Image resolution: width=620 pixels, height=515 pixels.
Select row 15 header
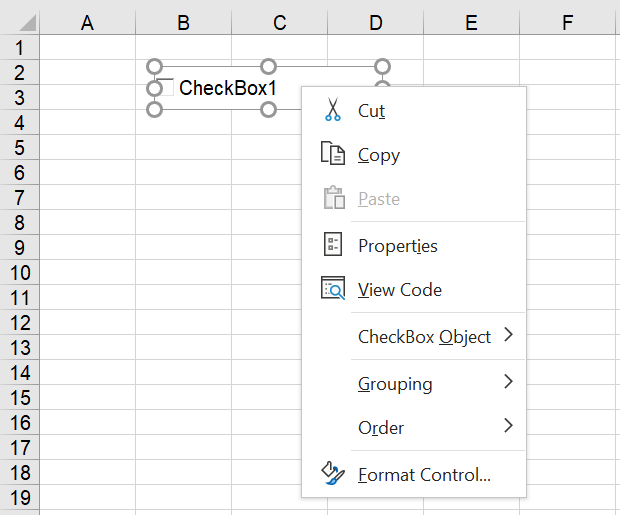(19, 398)
